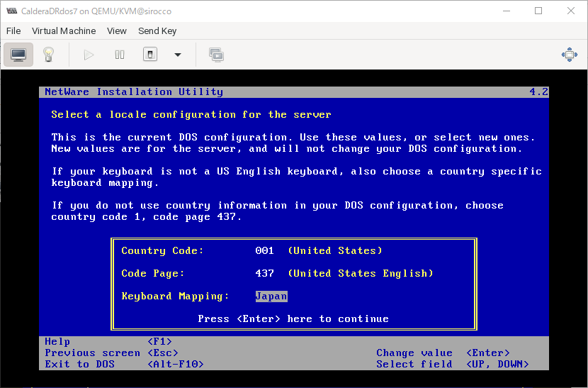Open the Send Key menu
Viewport: 588px width, 388px height.
(157, 31)
